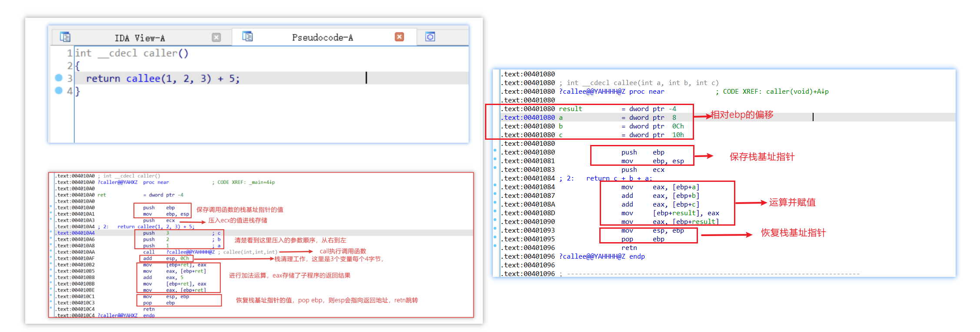Open the third tab with the circle icon

430,37
